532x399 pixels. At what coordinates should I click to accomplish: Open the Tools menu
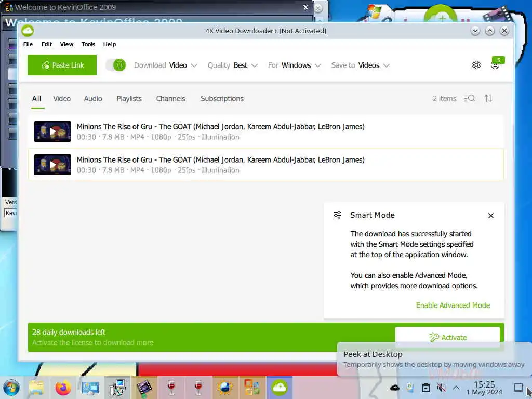88,44
